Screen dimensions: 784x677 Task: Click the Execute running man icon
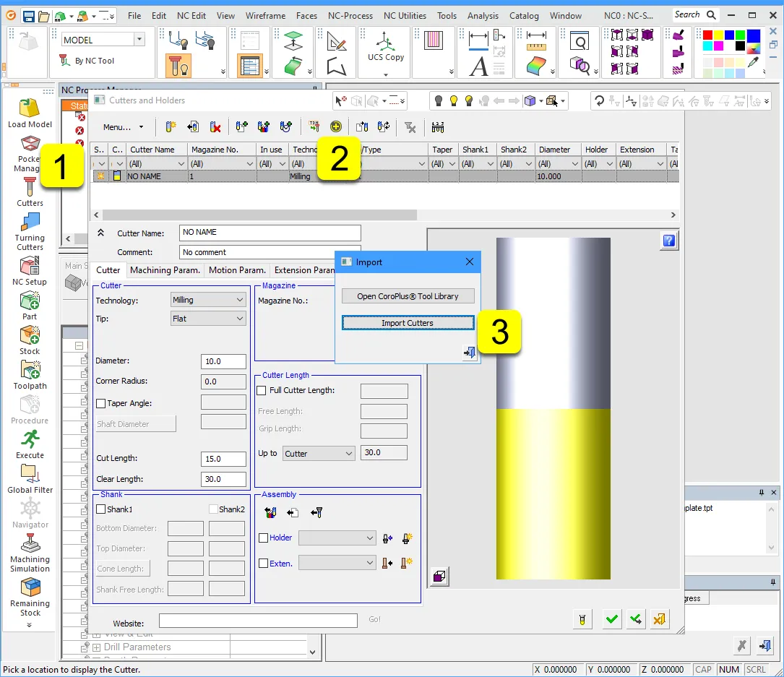click(30, 439)
